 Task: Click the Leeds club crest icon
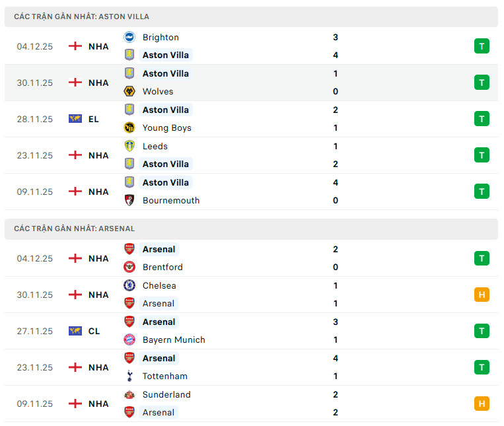click(129, 147)
